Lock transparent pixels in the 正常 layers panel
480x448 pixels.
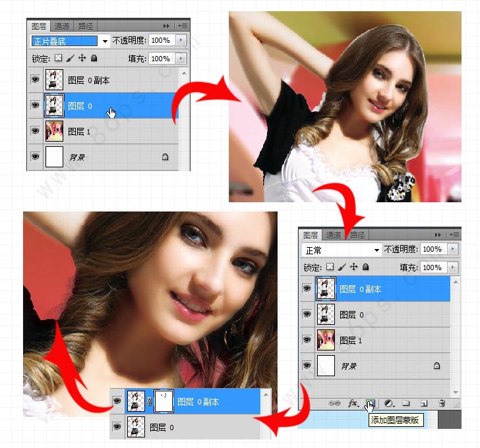(330, 267)
